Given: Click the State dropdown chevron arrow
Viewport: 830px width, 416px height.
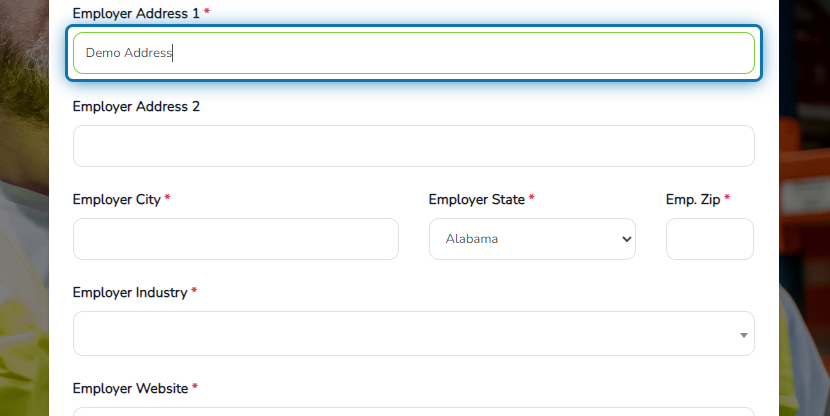Looking at the screenshot, I should (627, 239).
